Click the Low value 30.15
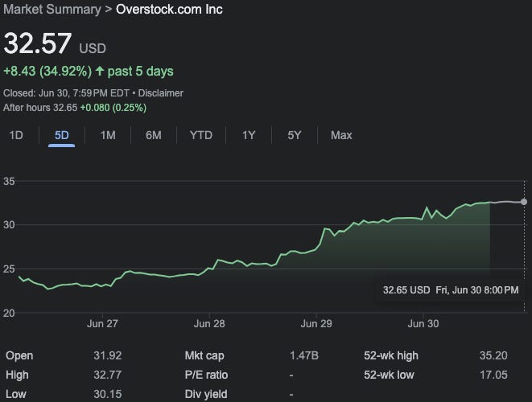The width and height of the screenshot is (532, 402). 108,394
